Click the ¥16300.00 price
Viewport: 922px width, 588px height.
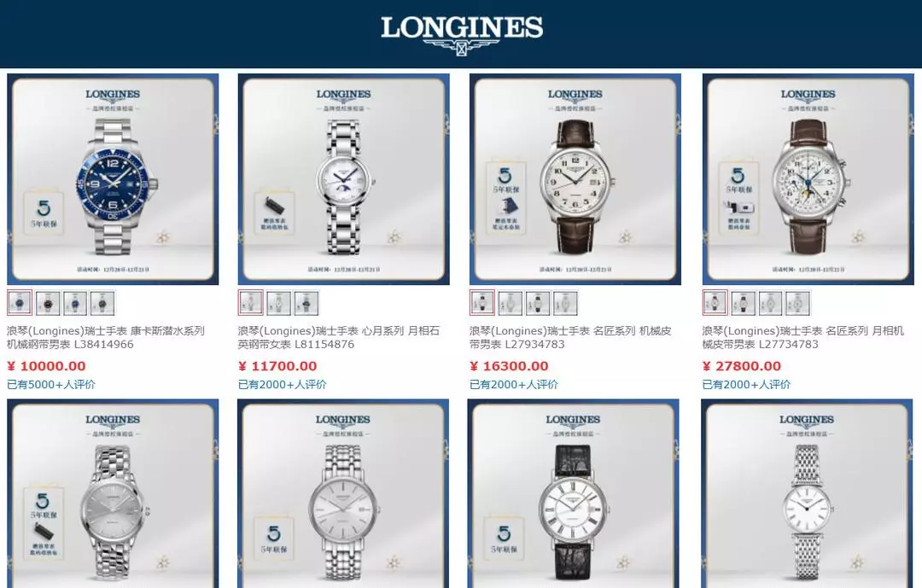[x=509, y=366]
